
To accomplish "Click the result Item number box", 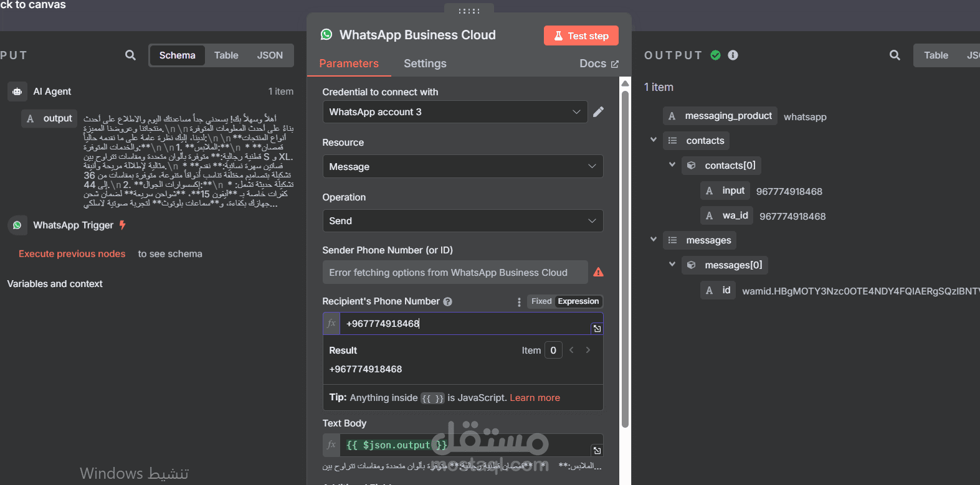I will [x=553, y=351].
